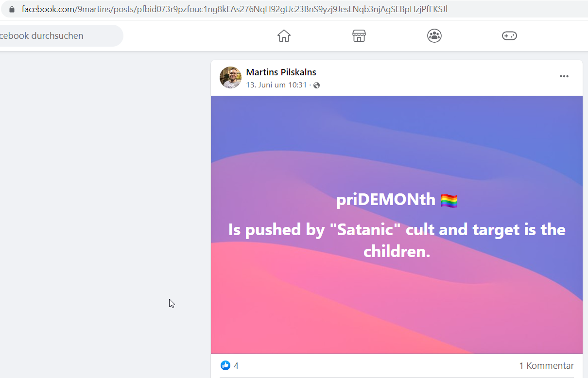Click the public globe audience icon

(x=317, y=86)
